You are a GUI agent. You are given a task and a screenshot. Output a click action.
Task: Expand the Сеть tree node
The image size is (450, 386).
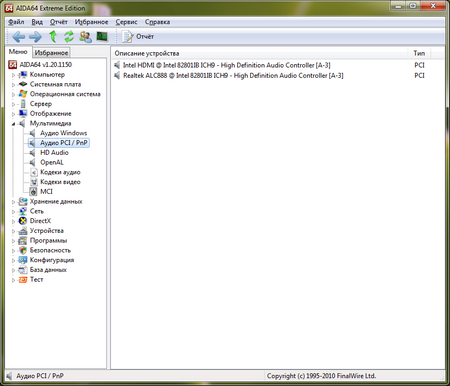(x=13, y=212)
